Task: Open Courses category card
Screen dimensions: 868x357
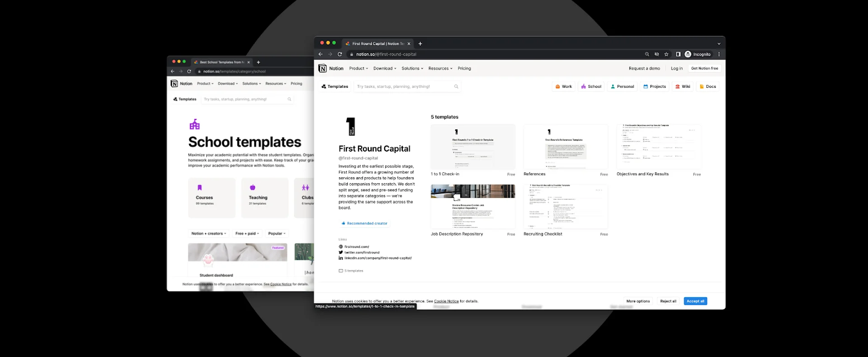Action: point(212,198)
